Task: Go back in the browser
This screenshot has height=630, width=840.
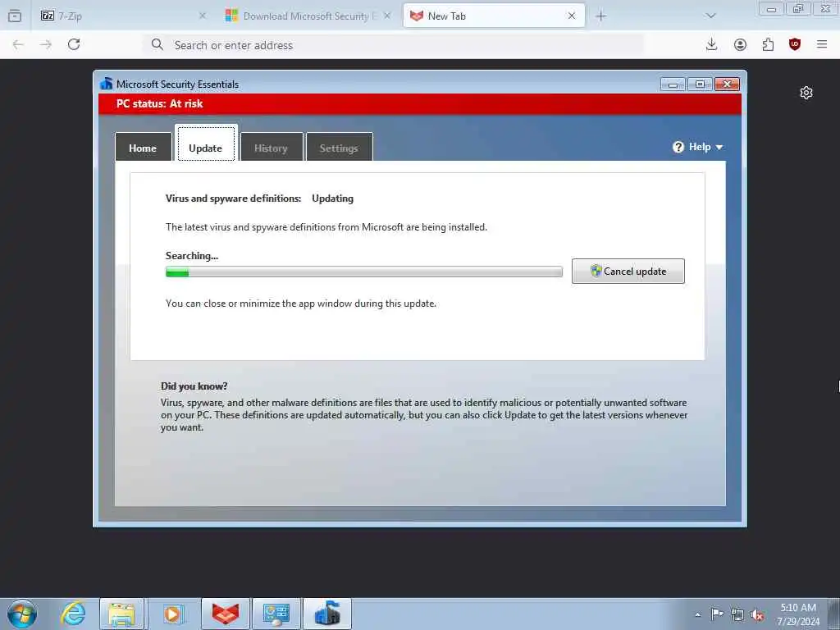Action: click(18, 45)
